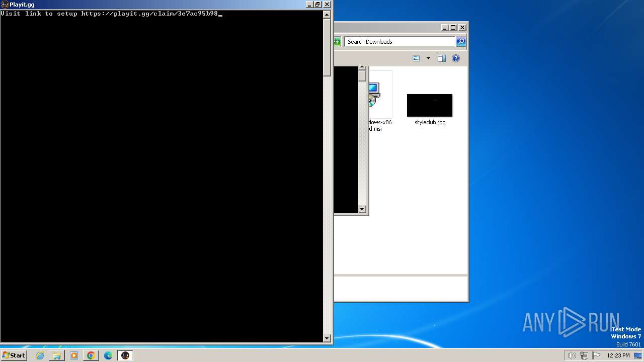Click the Playit.gg console scroll up arrow

point(327,15)
